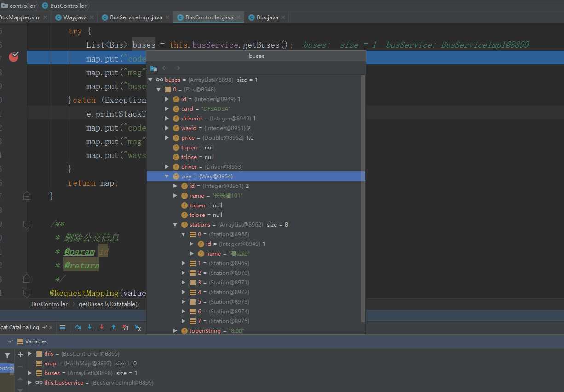Close the BusController.java tab
This screenshot has width=564, height=392.
(239, 17)
